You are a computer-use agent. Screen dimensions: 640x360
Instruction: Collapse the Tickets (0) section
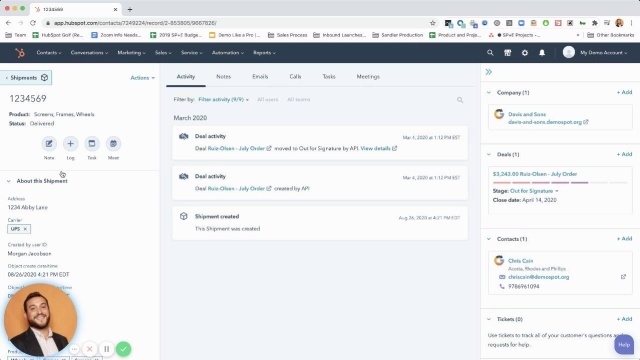[489, 319]
